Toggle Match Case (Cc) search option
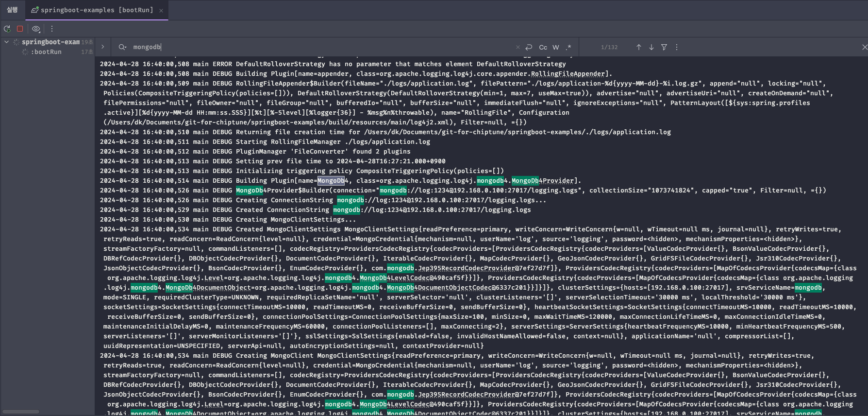 point(543,47)
